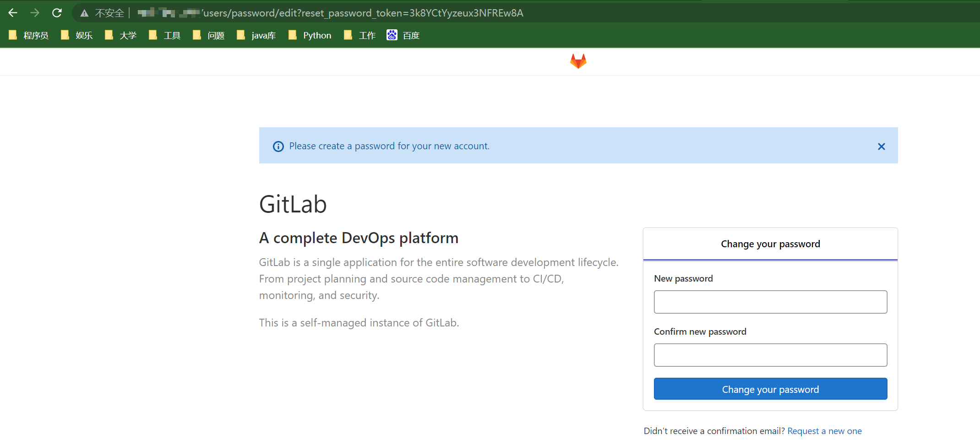Image resolution: width=980 pixels, height=440 pixels.
Task: Click the GitLab heading text
Action: coord(293,204)
